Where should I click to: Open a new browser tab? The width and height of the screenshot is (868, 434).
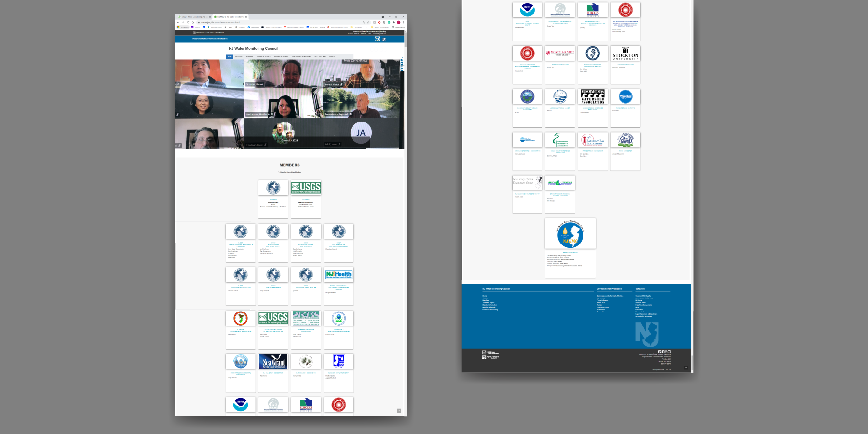252,17
